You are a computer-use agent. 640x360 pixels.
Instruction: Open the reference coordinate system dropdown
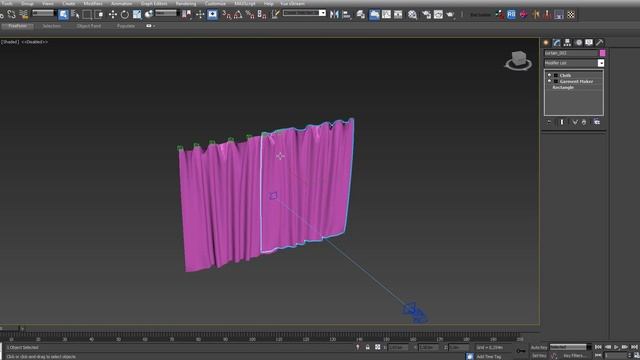(x=166, y=13)
